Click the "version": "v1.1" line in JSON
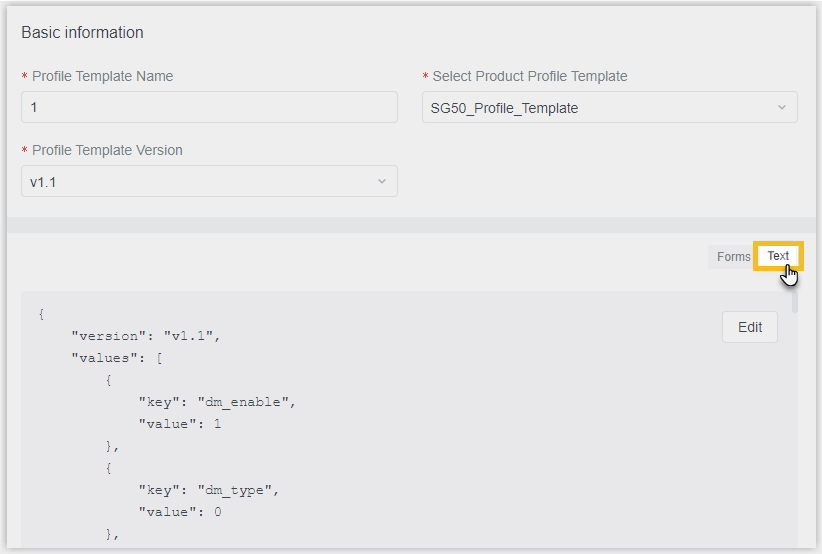Image resolution: width=822 pixels, height=554 pixels. pyautogui.click(x=146, y=336)
